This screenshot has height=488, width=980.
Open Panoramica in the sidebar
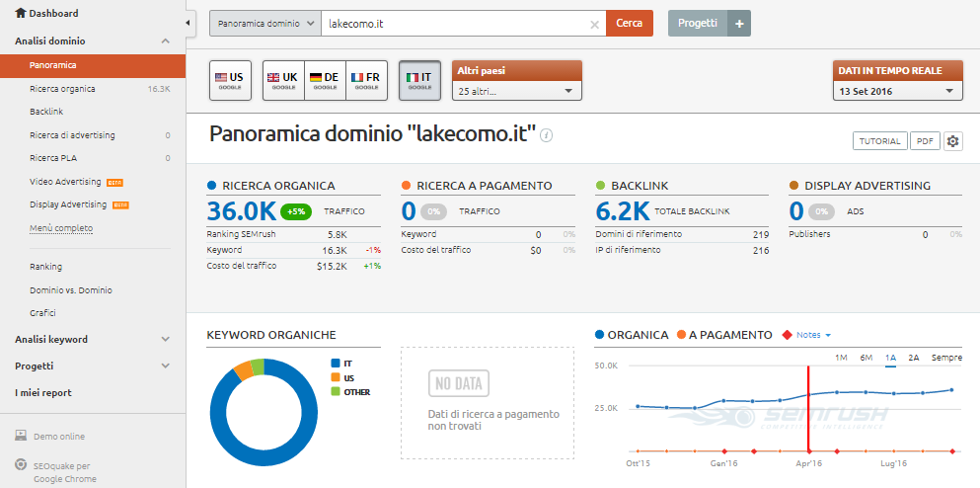pos(93,65)
